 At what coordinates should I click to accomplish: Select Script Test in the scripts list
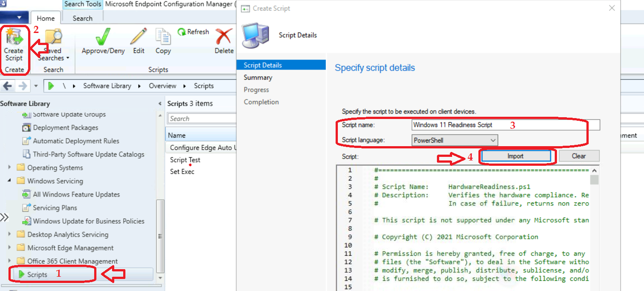tap(185, 160)
